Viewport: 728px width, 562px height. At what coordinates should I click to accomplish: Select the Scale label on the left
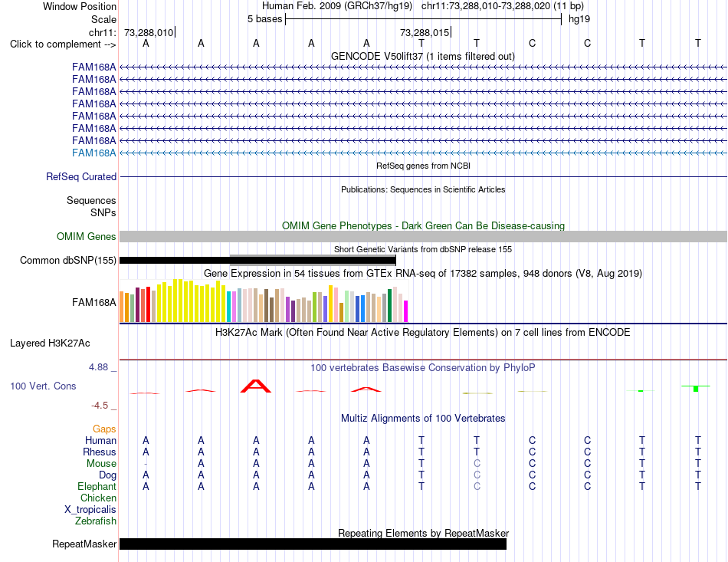pyautogui.click(x=103, y=19)
